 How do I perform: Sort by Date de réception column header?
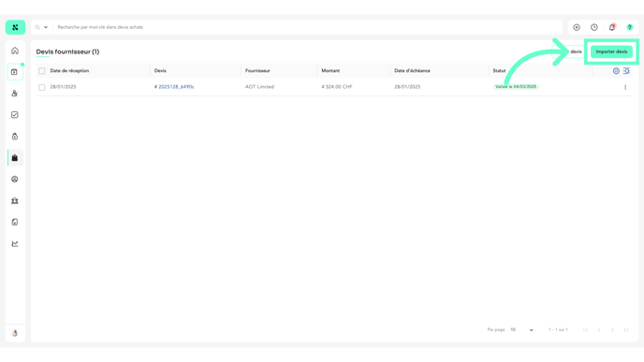(69, 70)
